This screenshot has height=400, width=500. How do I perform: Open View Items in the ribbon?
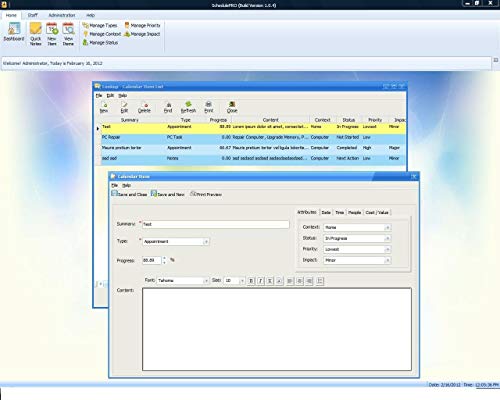(x=68, y=34)
